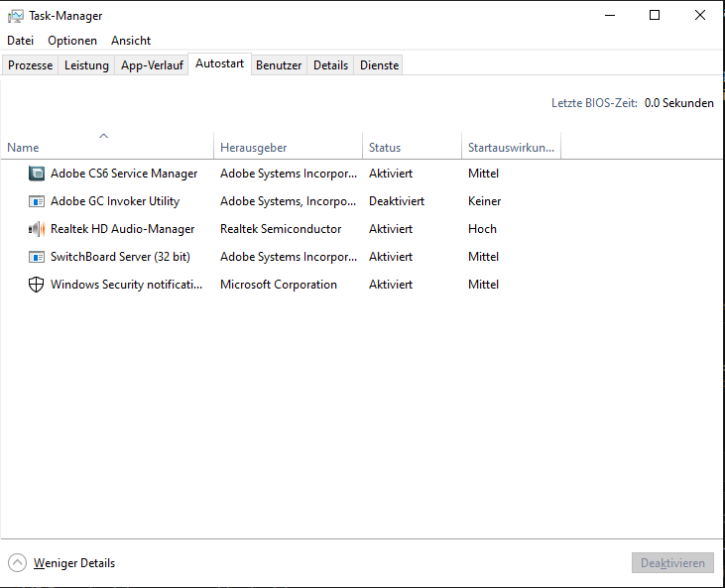Switch to the Details tab
The height and width of the screenshot is (588, 725).
(330, 65)
